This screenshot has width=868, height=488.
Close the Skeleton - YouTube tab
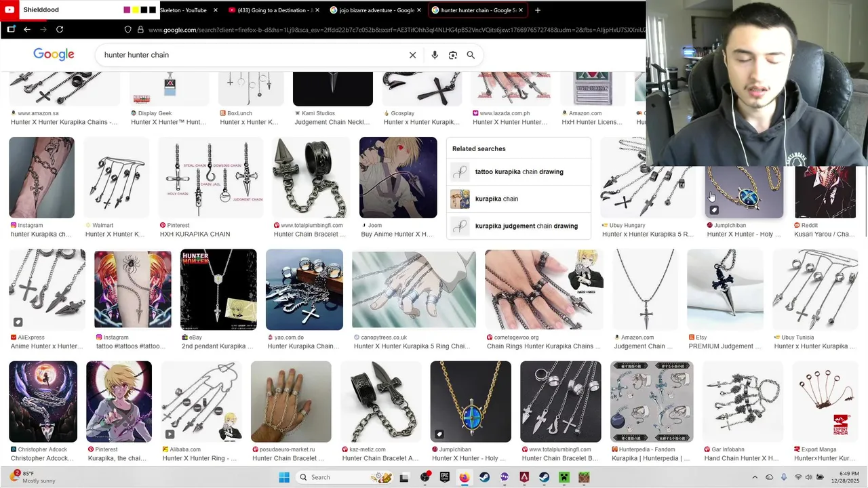(216, 10)
